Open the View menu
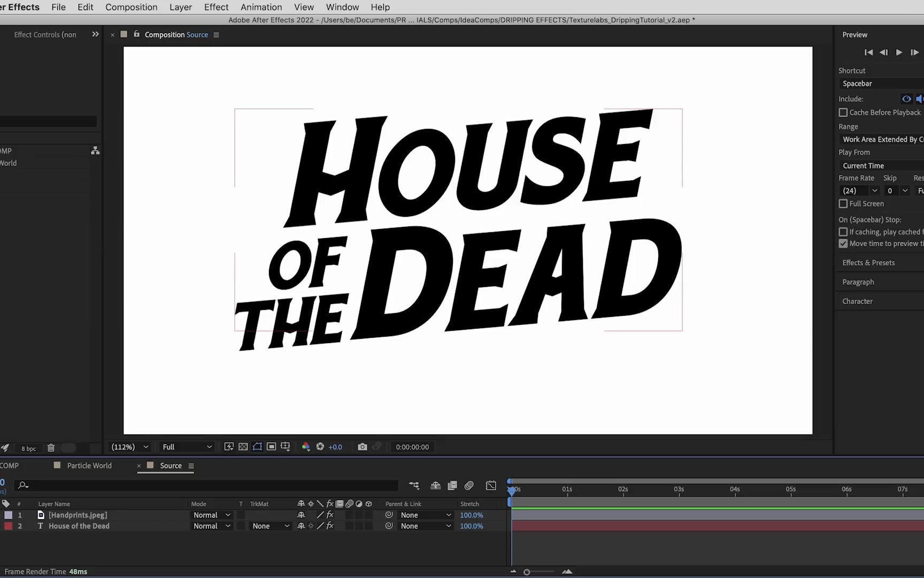Screen dimensions: 924x578 tap(304, 7)
